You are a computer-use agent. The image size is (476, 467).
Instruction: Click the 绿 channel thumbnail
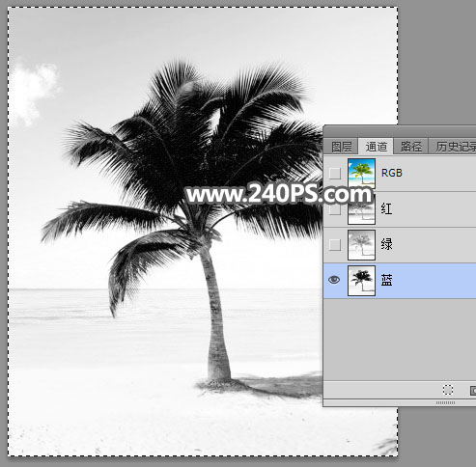(361, 245)
